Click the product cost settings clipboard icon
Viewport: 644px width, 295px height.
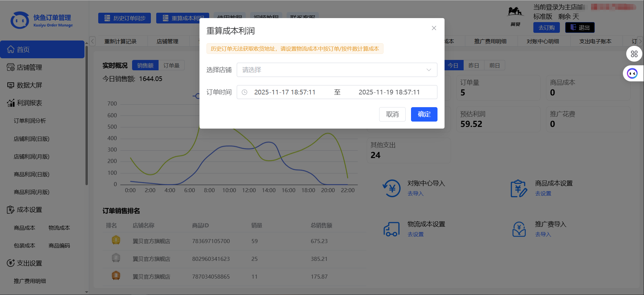click(x=519, y=188)
